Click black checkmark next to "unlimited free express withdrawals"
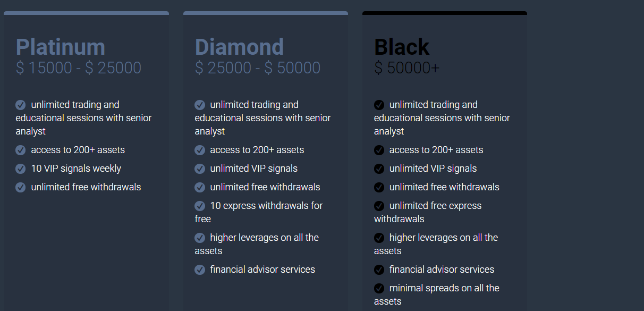This screenshot has width=644, height=311. 379,206
